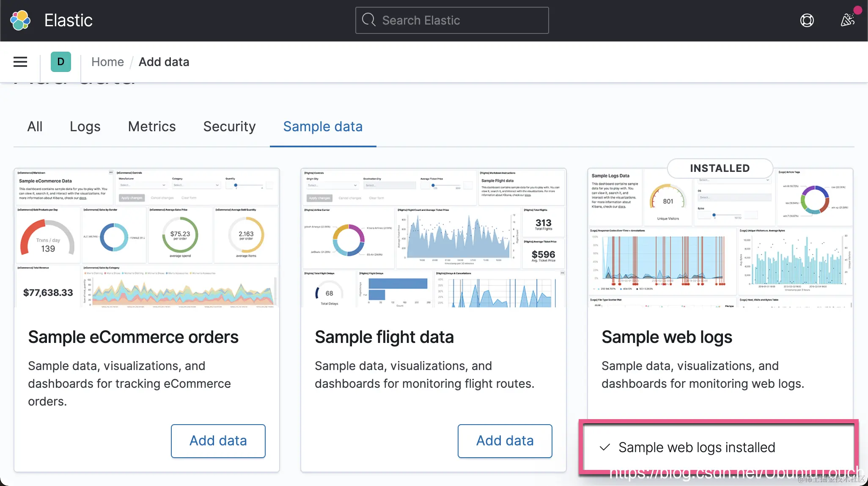The image size is (868, 486).
Task: Click checkmark beside Sample web logs installed
Action: click(605, 447)
